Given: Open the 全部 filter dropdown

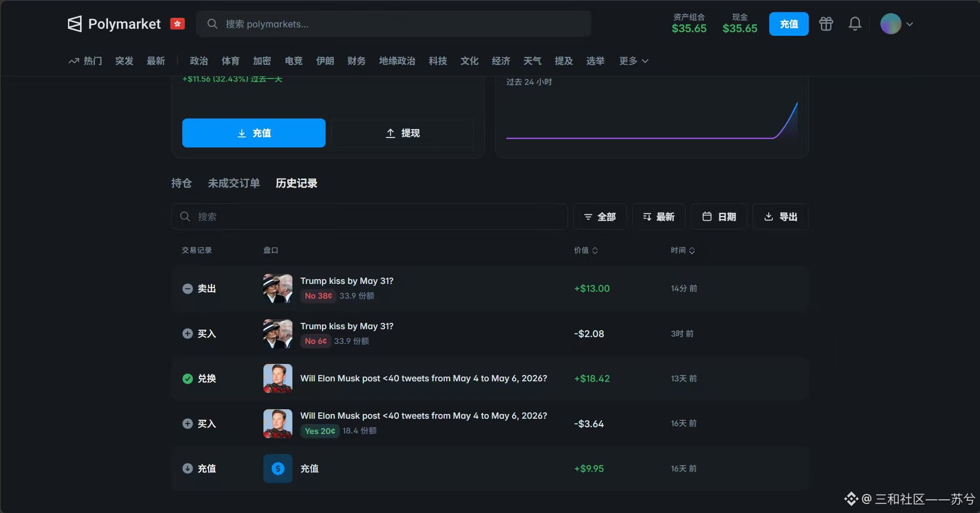Looking at the screenshot, I should point(600,216).
